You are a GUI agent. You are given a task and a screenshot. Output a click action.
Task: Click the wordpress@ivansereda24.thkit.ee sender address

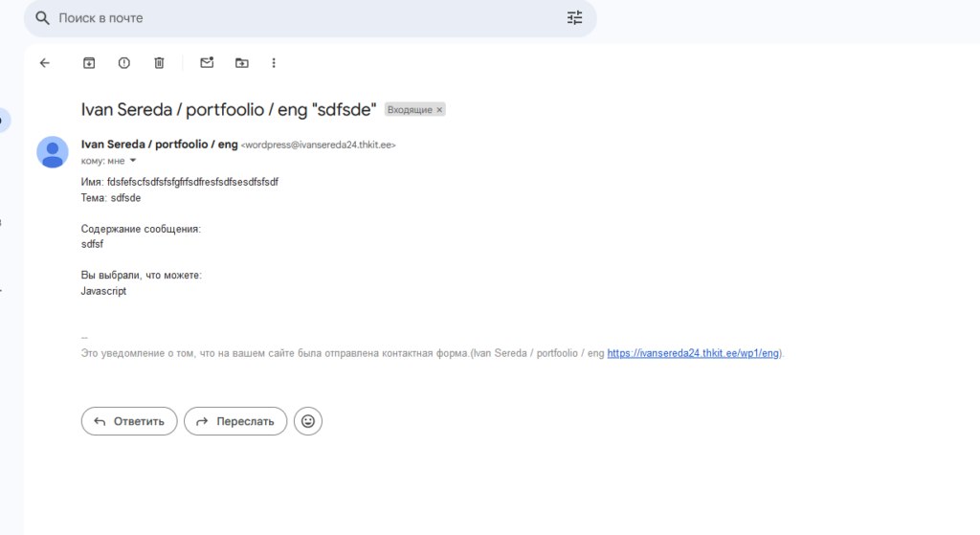318,145
